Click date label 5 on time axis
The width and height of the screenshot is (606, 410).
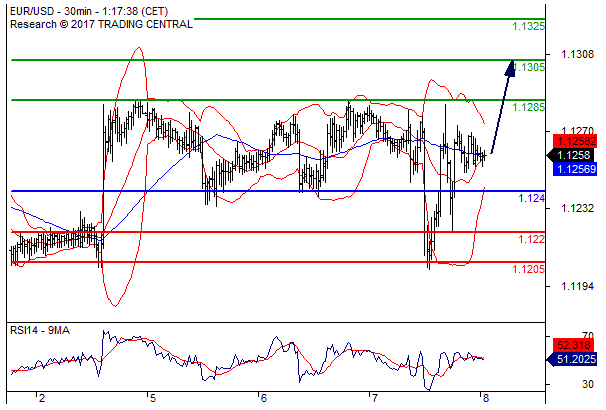pos(153,398)
